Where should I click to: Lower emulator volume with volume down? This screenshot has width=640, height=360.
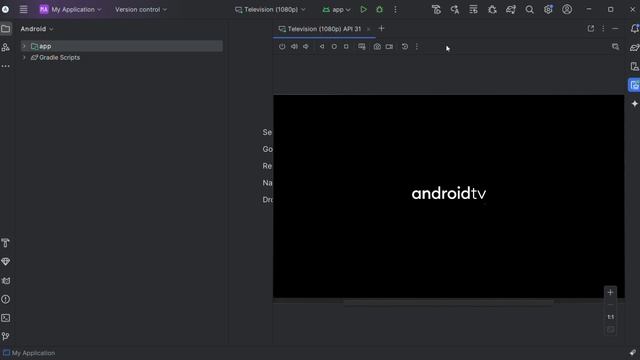306,47
